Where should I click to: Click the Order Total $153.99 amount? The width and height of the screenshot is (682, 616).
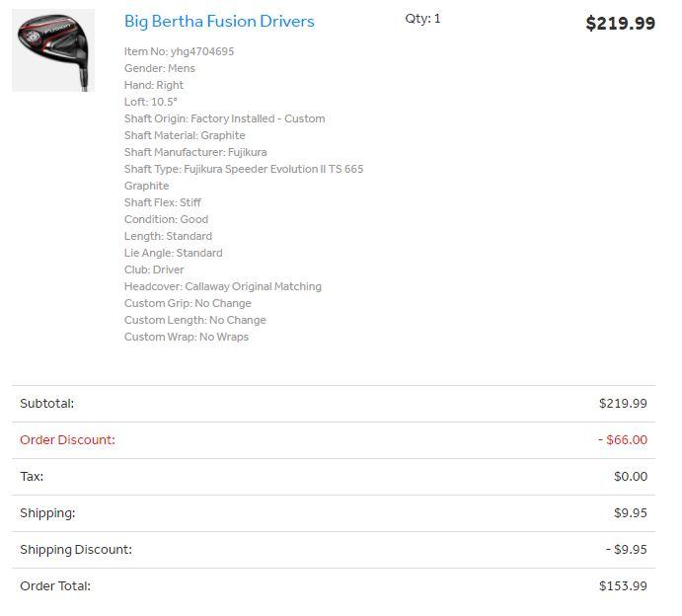[623, 585]
